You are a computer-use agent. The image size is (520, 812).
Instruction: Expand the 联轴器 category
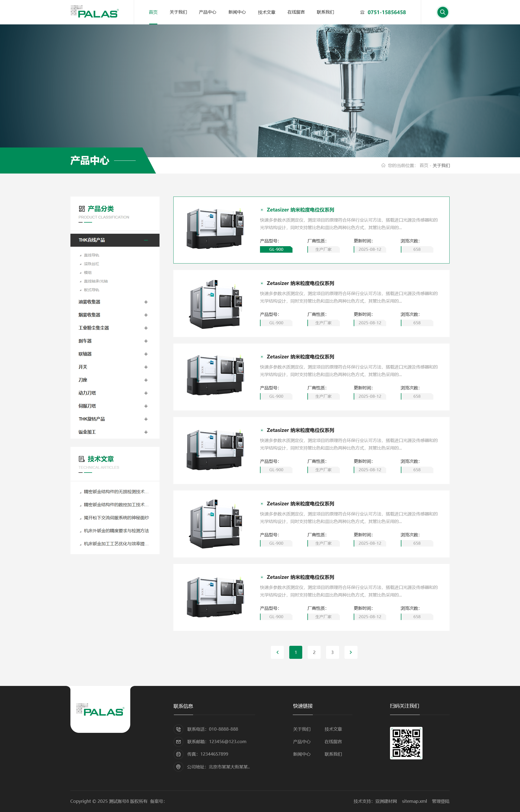click(x=146, y=354)
